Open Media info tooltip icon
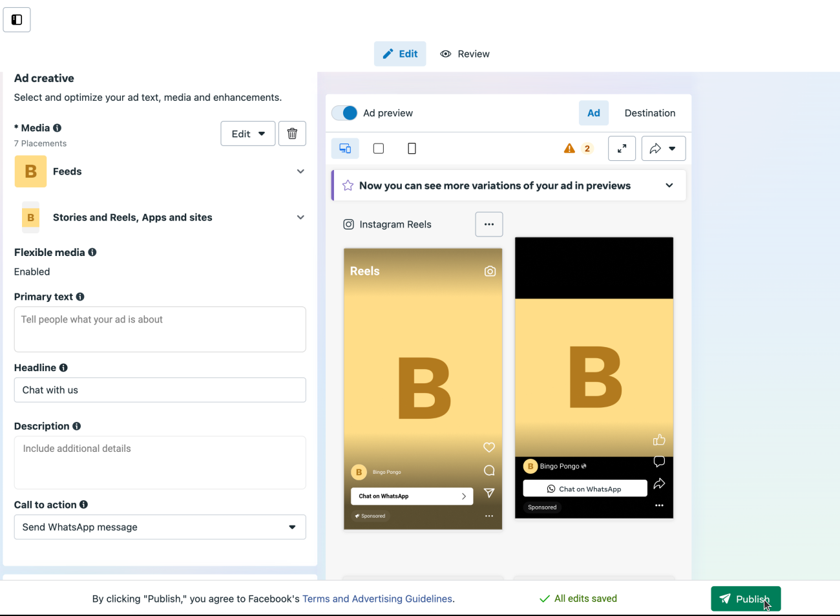This screenshot has height=616, width=840. tap(58, 128)
